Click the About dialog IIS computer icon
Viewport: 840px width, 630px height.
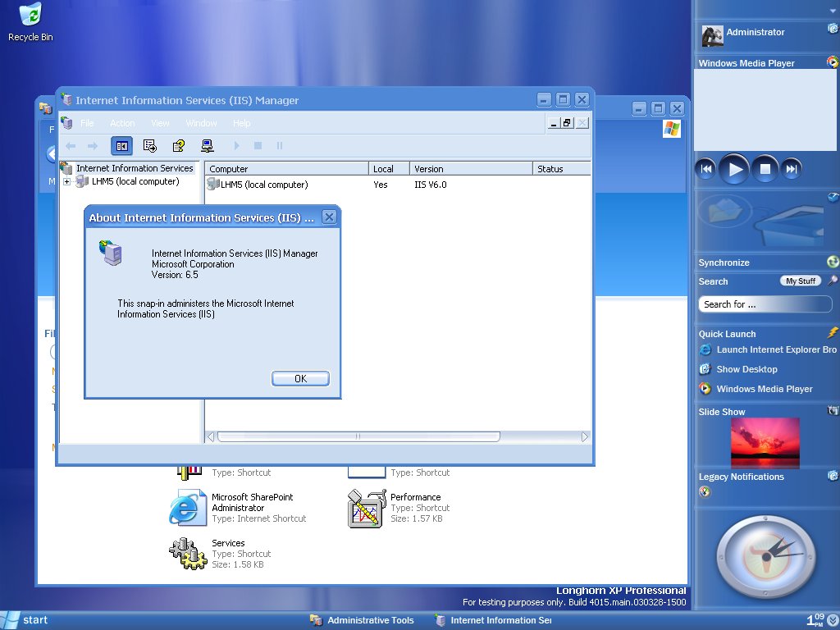click(x=111, y=253)
